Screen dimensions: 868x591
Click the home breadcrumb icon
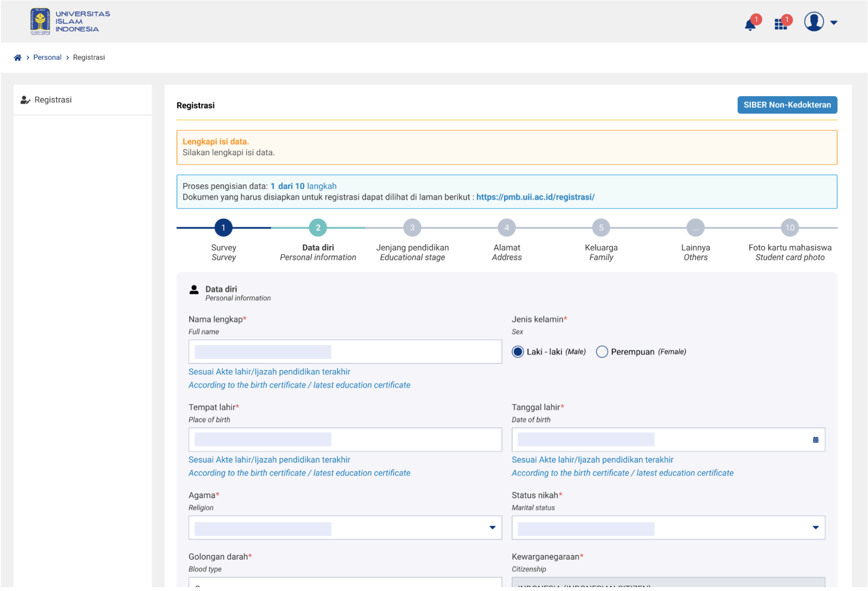[18, 58]
